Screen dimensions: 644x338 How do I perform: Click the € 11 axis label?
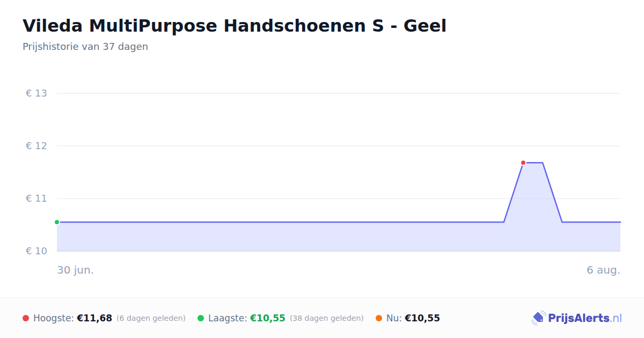pos(36,199)
